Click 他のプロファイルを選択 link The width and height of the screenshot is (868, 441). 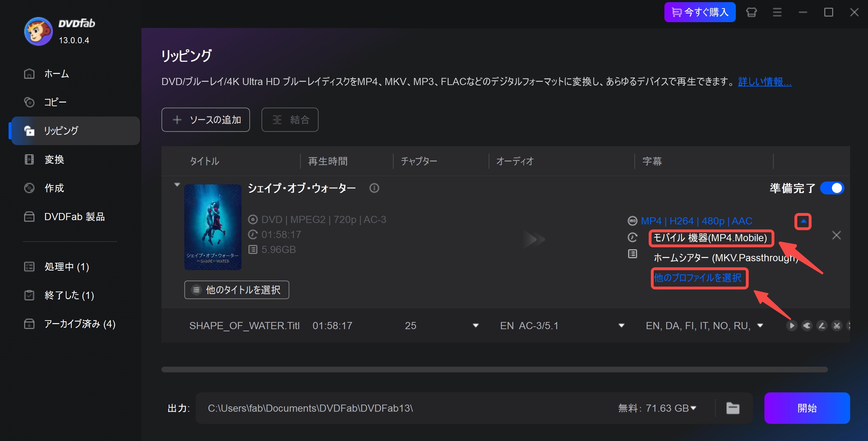pyautogui.click(x=699, y=278)
